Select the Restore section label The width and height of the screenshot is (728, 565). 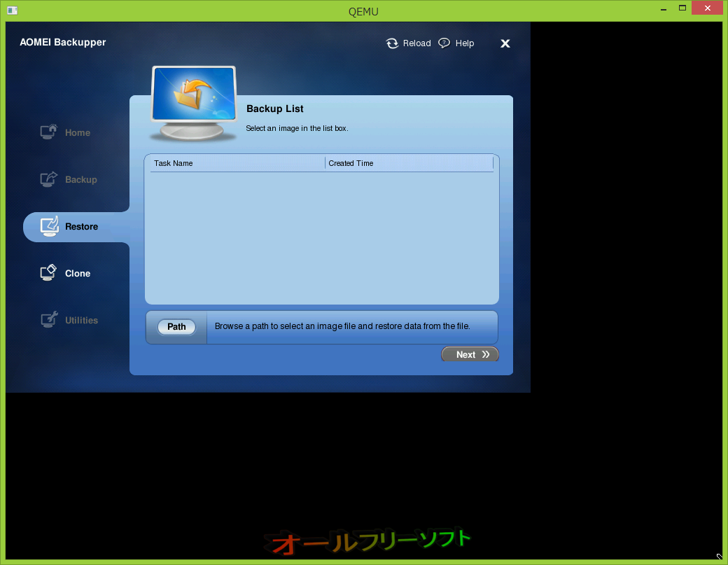click(x=81, y=227)
